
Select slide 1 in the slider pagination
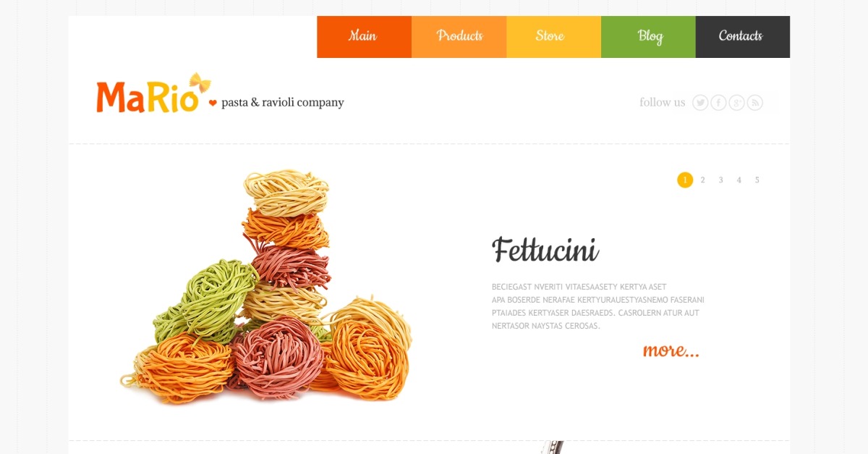(685, 180)
